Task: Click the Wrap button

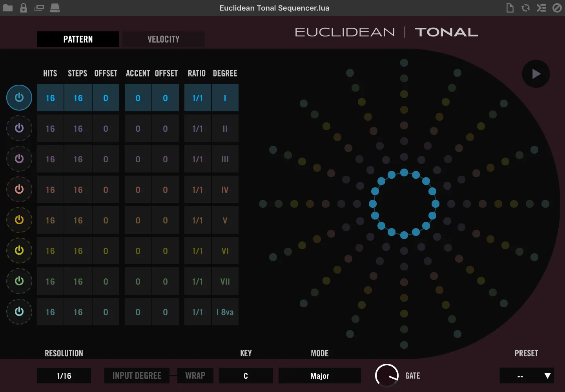Action: point(195,376)
